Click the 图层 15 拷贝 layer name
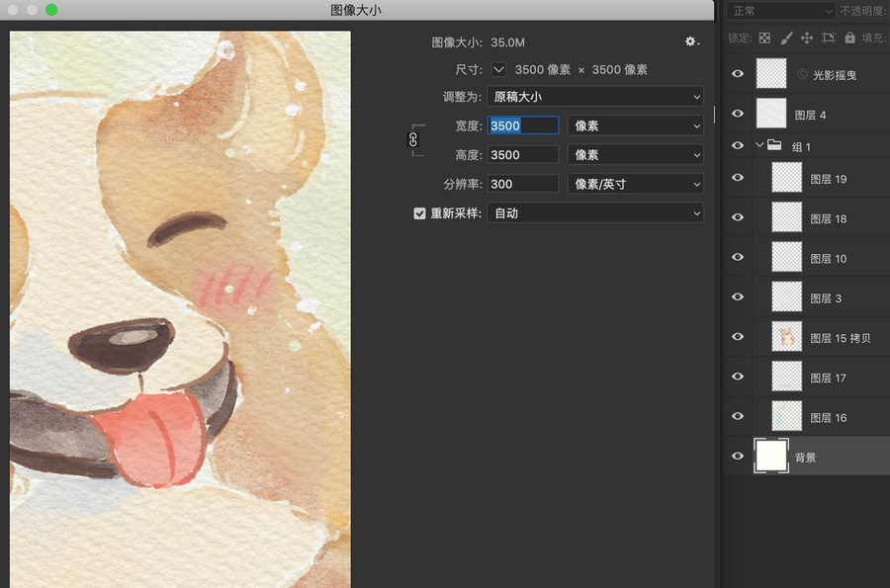The width and height of the screenshot is (890, 588). point(840,338)
